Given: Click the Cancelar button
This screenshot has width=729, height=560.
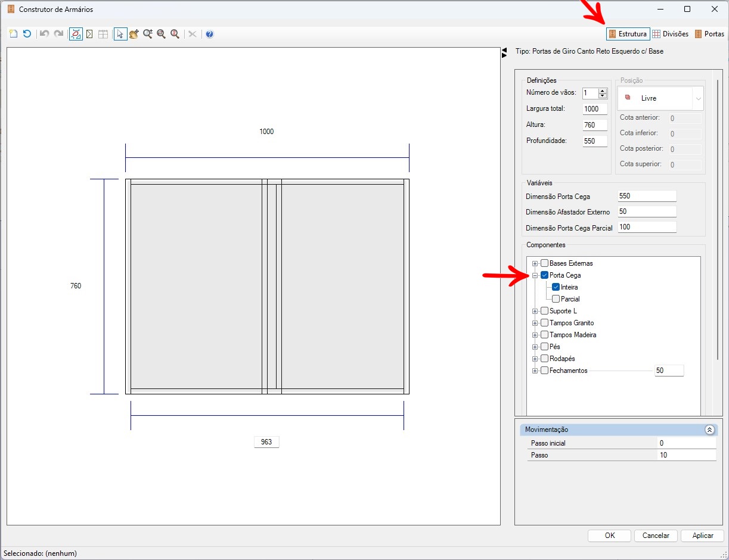Looking at the screenshot, I should (656, 536).
